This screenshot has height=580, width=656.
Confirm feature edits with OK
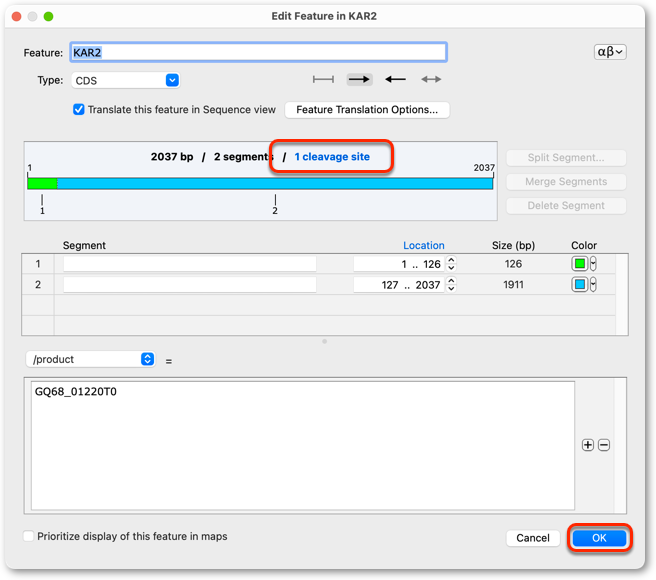599,538
